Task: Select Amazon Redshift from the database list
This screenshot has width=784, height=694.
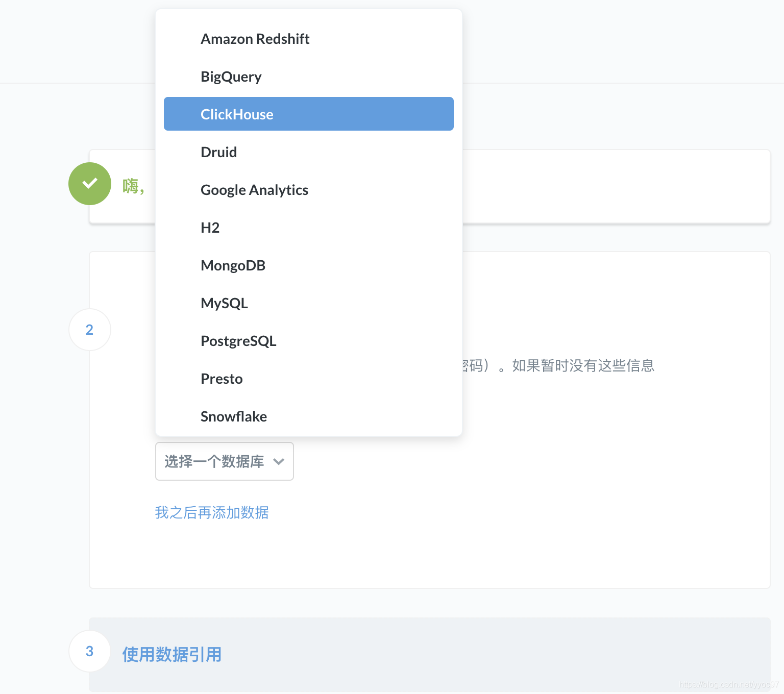Action: coord(308,39)
